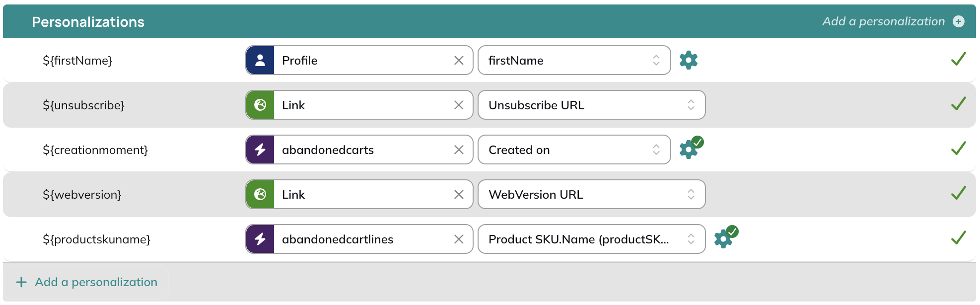This screenshot has width=980, height=305.
Task: Click the checkmark on the productskuname row
Action: point(959,237)
